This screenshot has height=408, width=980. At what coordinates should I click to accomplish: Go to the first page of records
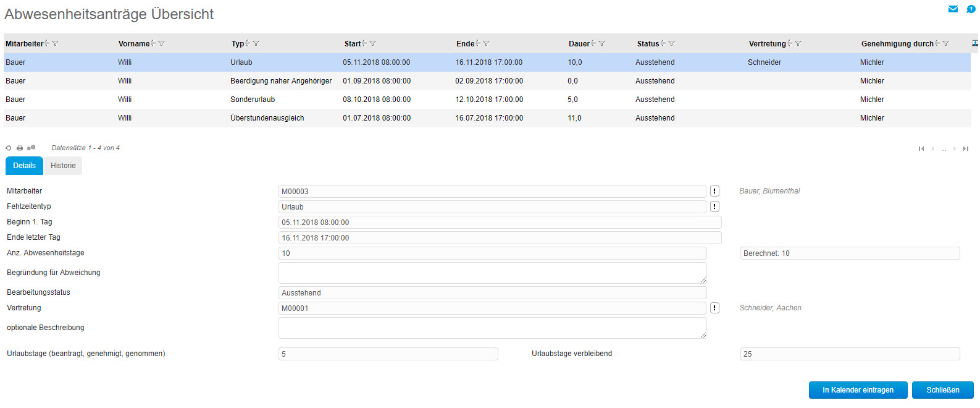coord(921,149)
